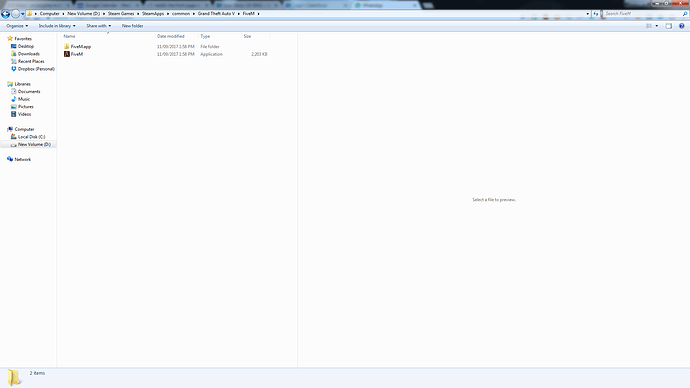Screen dimensions: 690x388
Task: Open Include in library menu
Action: [57, 26]
